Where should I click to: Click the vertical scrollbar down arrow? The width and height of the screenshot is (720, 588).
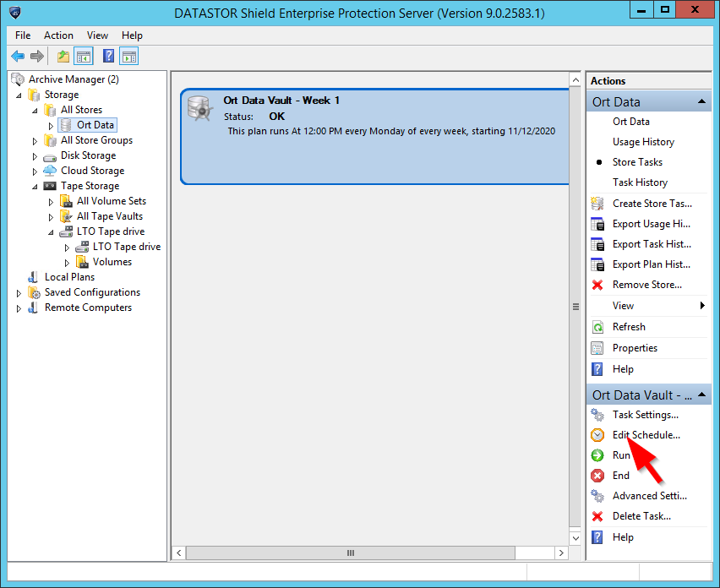click(x=575, y=538)
